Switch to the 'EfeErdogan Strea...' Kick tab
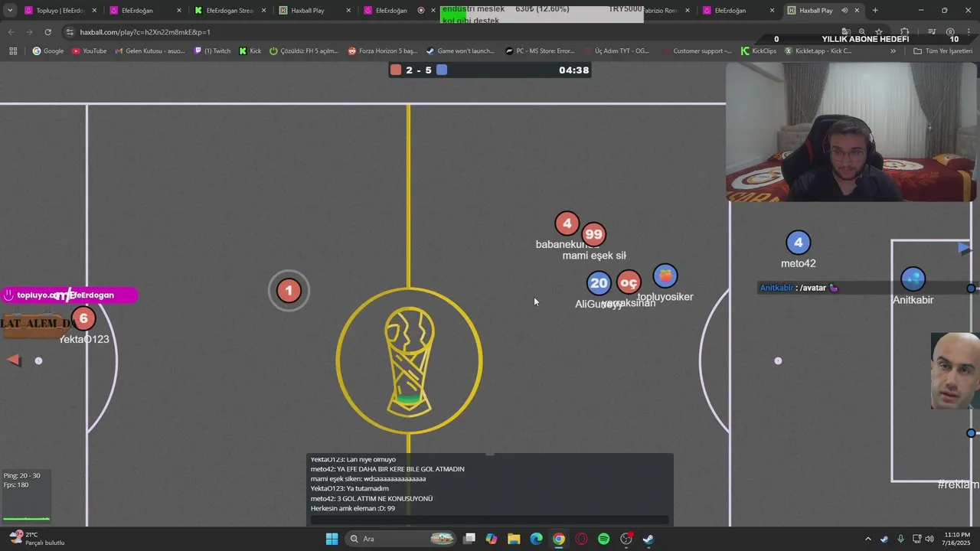The width and height of the screenshot is (980, 551). [229, 11]
